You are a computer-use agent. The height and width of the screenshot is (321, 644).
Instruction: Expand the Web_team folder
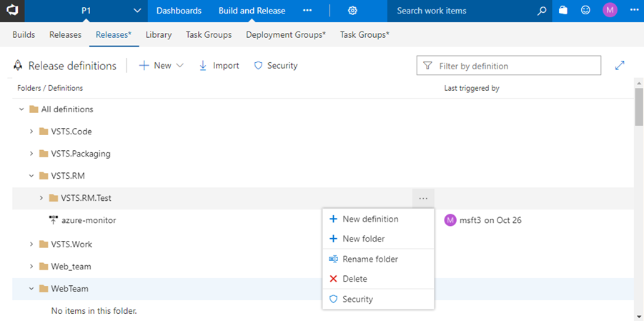[x=31, y=267]
